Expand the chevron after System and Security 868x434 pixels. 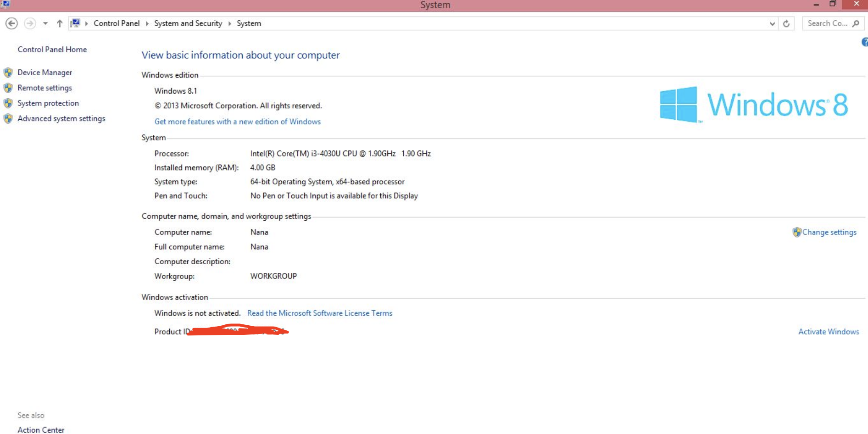pyautogui.click(x=229, y=23)
